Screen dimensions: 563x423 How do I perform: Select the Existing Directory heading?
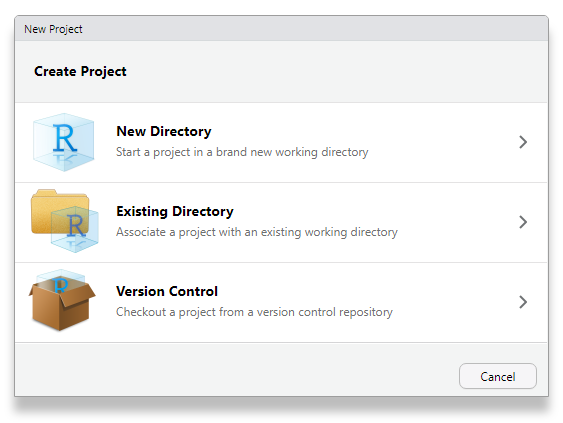coord(175,212)
